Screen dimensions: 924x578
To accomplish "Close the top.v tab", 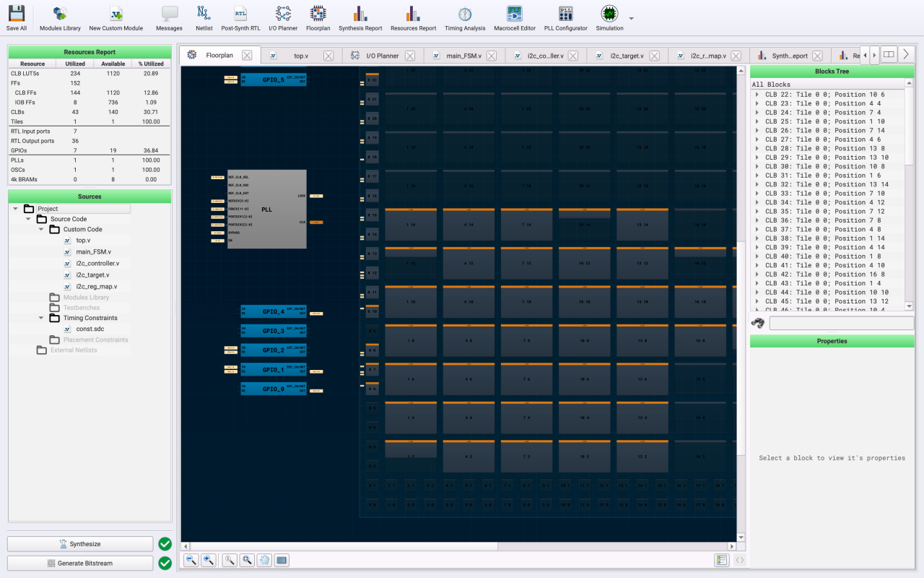I will click(x=328, y=56).
